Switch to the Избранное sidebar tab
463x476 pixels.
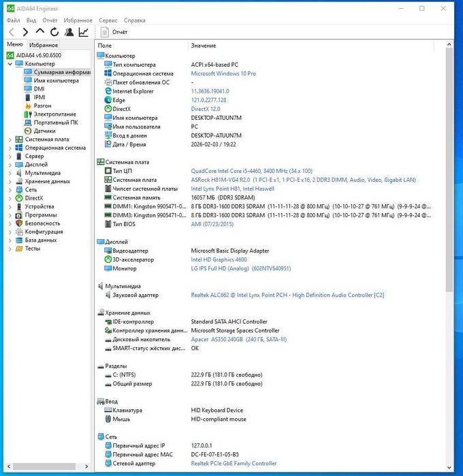coord(44,45)
